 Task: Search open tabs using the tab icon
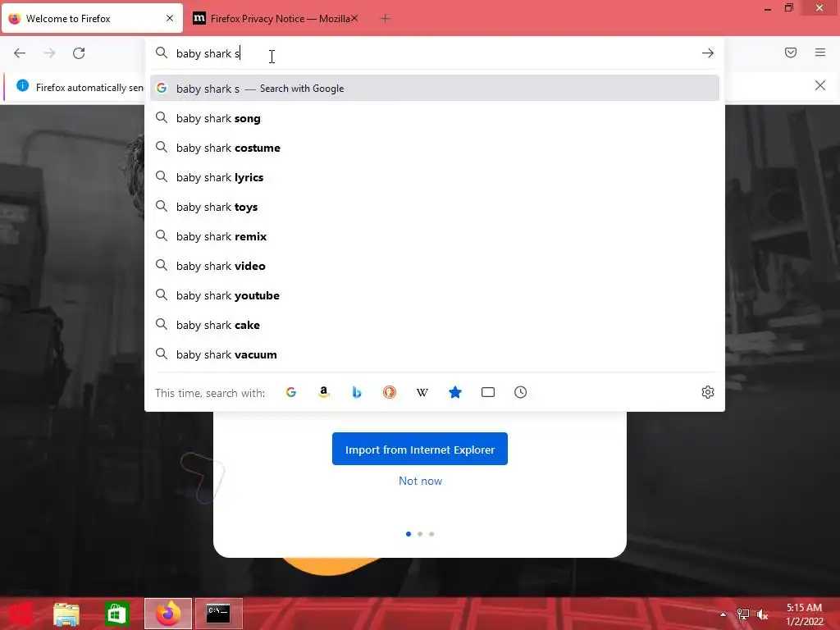click(x=487, y=392)
